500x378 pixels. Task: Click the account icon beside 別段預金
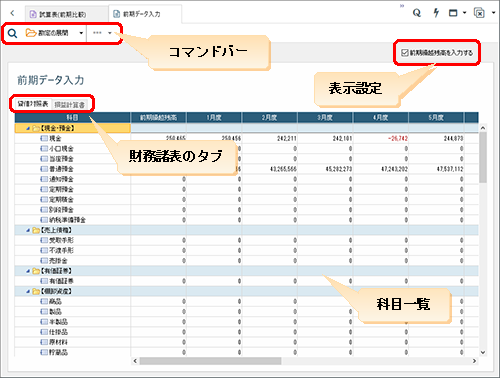[44, 210]
